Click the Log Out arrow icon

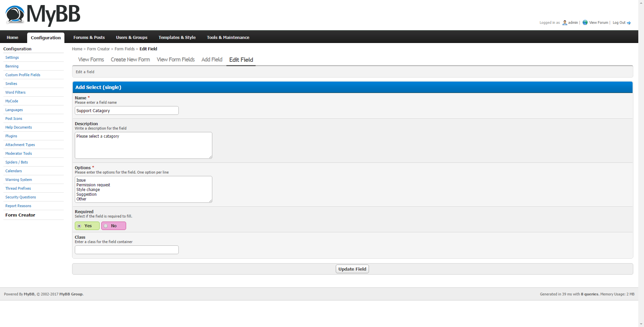coord(629,23)
